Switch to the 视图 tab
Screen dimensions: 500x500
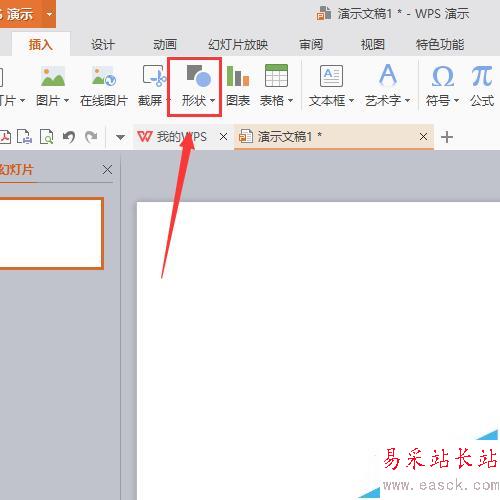373,44
